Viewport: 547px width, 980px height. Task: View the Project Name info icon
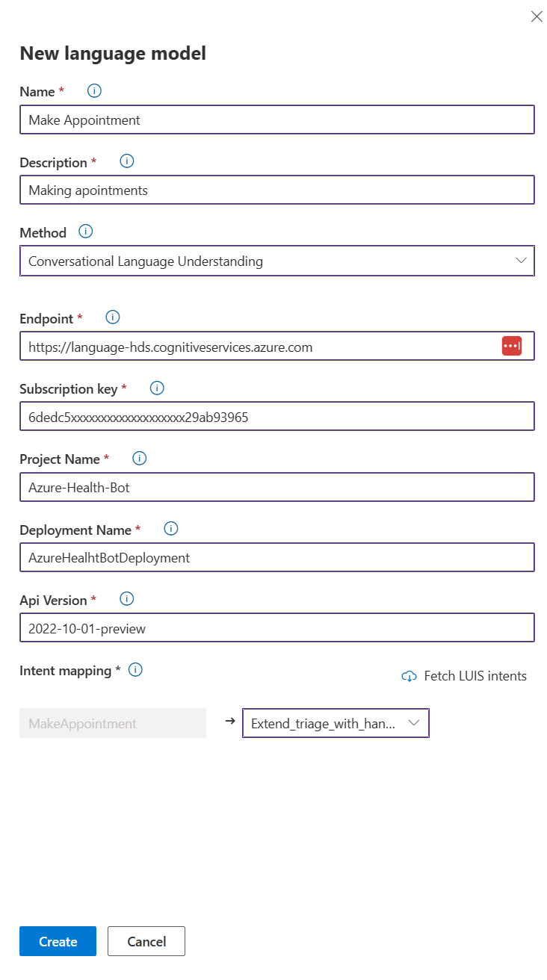click(x=139, y=458)
